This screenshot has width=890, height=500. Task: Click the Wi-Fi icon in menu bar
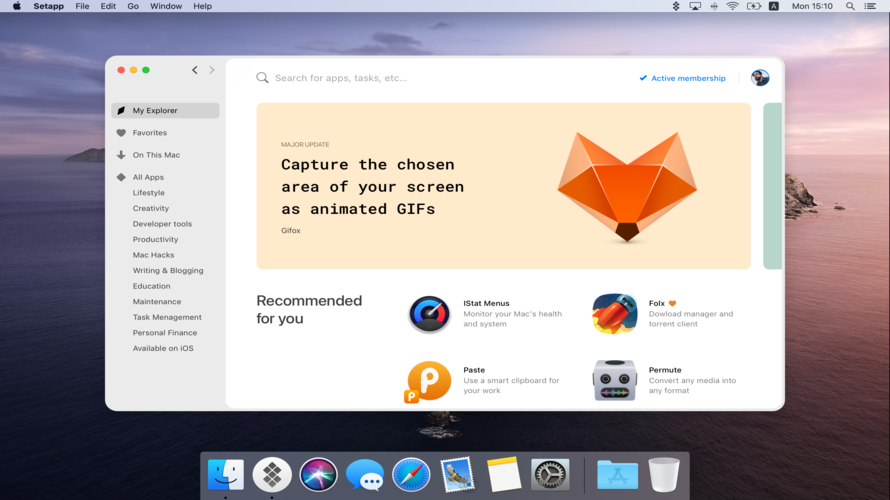coord(733,6)
